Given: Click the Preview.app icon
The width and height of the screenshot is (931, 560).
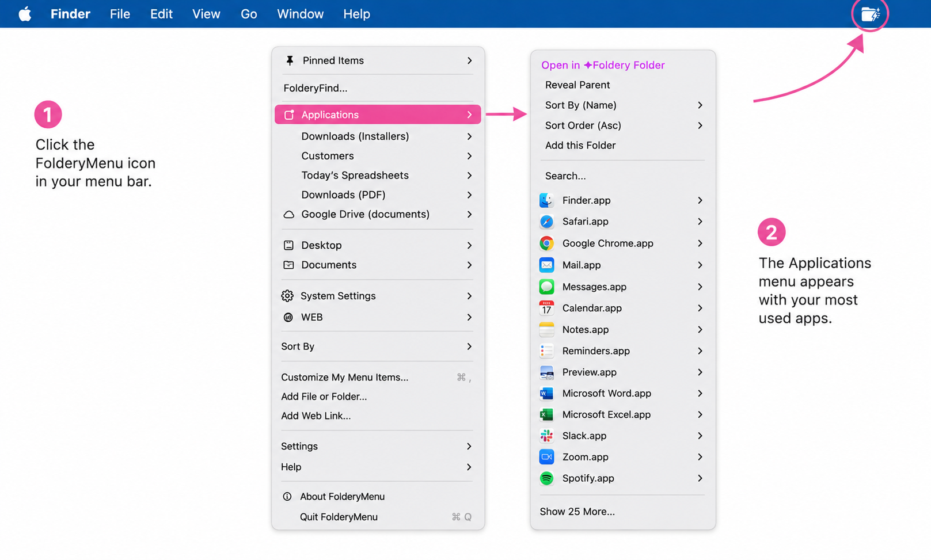Looking at the screenshot, I should coord(546,372).
